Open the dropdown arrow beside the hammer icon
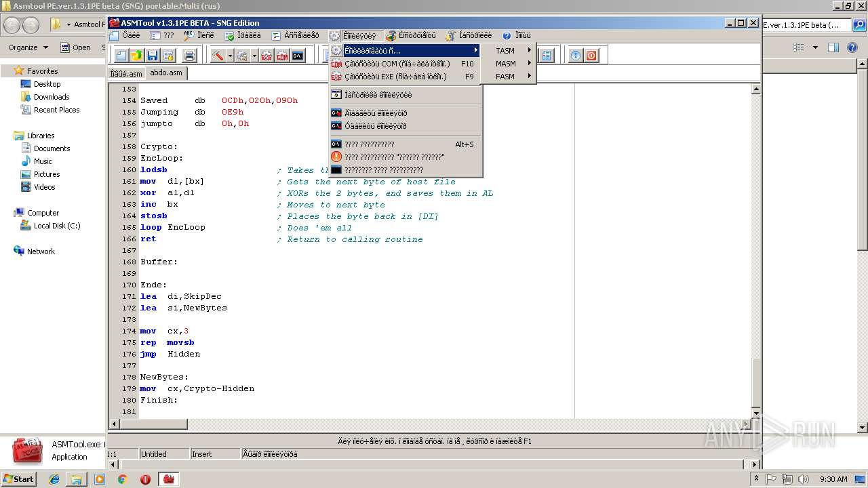868x488 pixels. click(230, 56)
